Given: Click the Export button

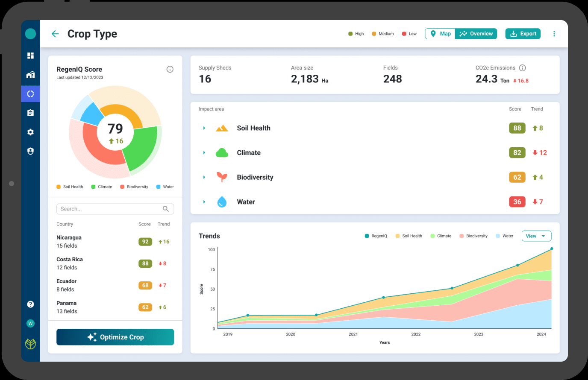Looking at the screenshot, I should tap(523, 34).
